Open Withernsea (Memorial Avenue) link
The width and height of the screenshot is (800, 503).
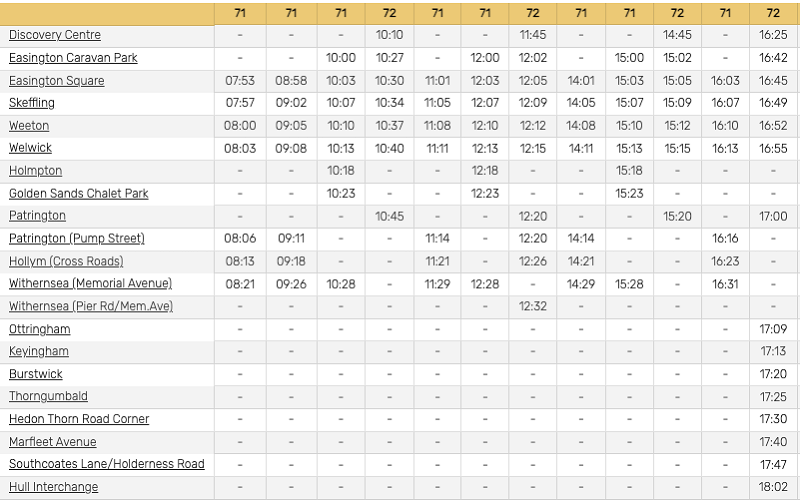pos(90,284)
